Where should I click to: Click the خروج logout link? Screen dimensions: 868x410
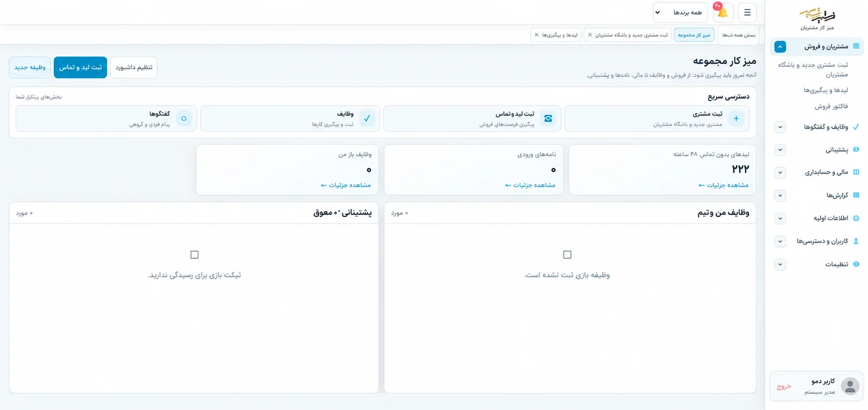click(784, 387)
